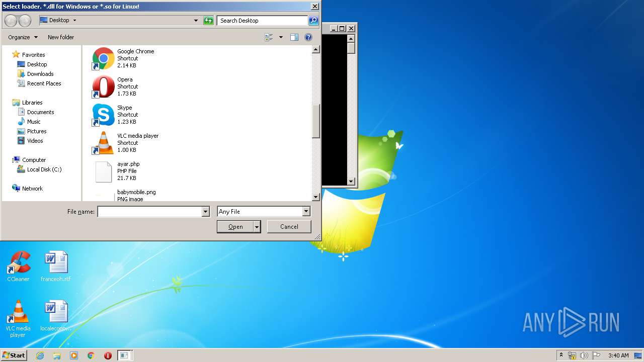Select the babymobile.png file name

coord(136,192)
